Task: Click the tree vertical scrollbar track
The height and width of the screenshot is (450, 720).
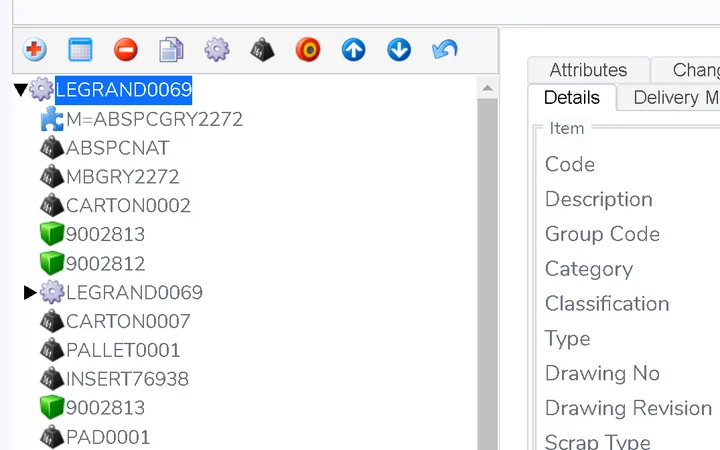Action: click(x=488, y=276)
